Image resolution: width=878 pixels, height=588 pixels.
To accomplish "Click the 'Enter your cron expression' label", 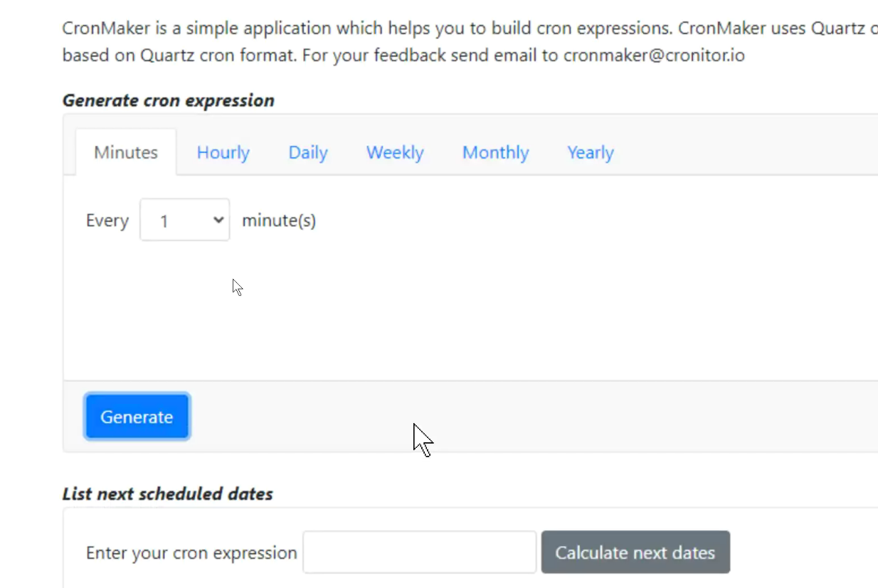I will coord(191,553).
